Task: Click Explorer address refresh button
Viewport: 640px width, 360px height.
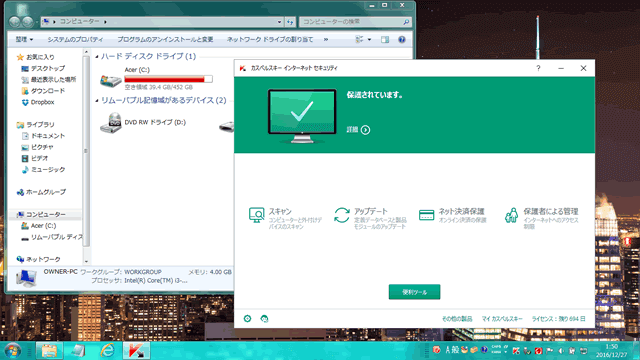Action: pos(290,22)
